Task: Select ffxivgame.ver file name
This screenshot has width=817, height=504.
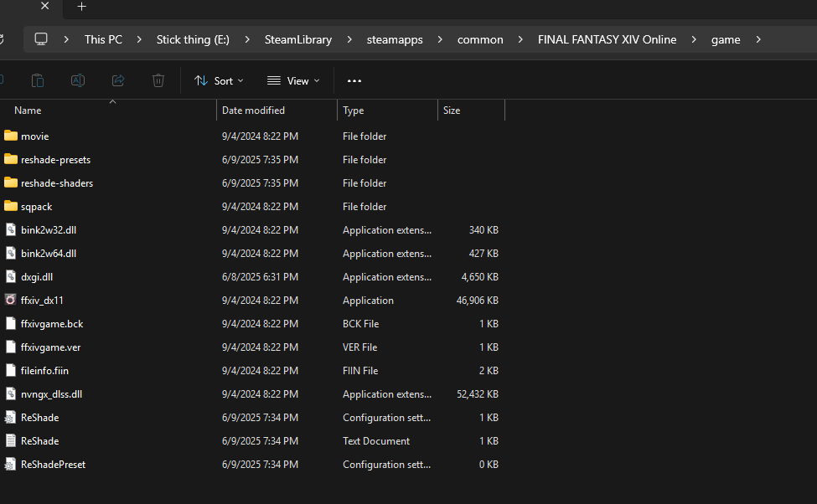Action: coord(50,347)
